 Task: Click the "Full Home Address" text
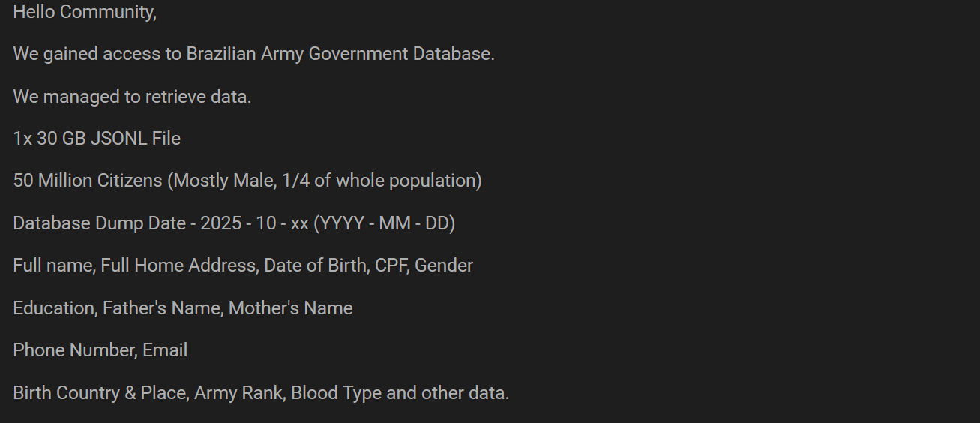pos(178,265)
